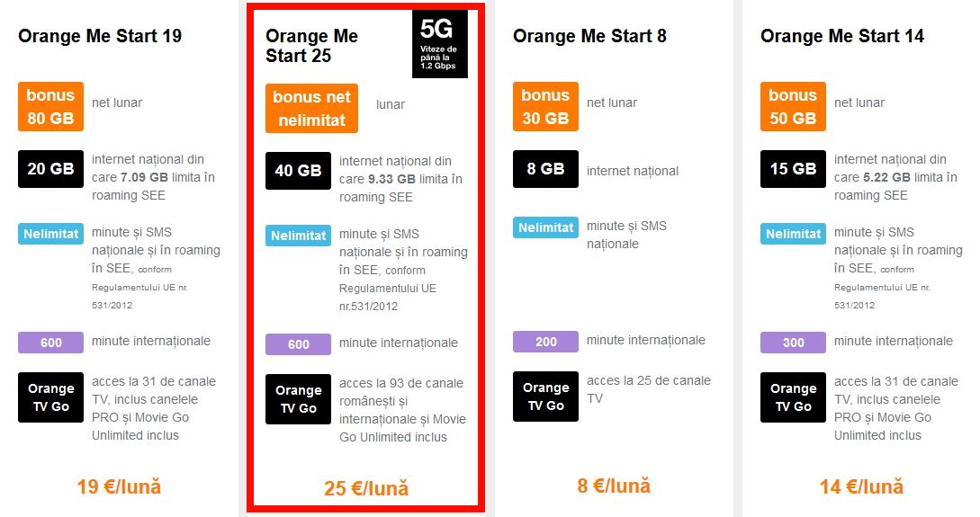Choose the 'Orange Me Start 14' heading
This screenshot has width=980, height=517.
pyautogui.click(x=841, y=36)
